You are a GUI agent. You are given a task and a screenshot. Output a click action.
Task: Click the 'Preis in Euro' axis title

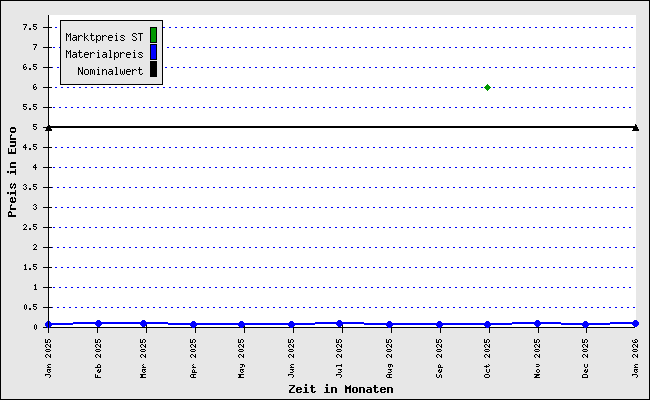[x=12, y=171]
